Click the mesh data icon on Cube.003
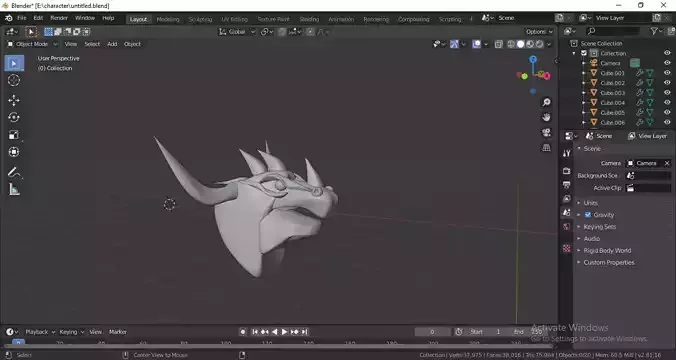This screenshot has height=360, width=676. click(650, 93)
